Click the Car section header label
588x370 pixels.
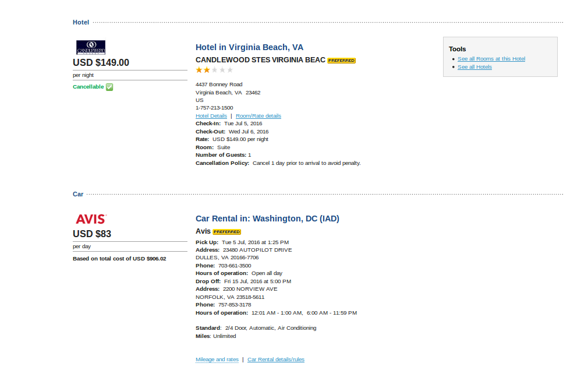click(x=78, y=194)
